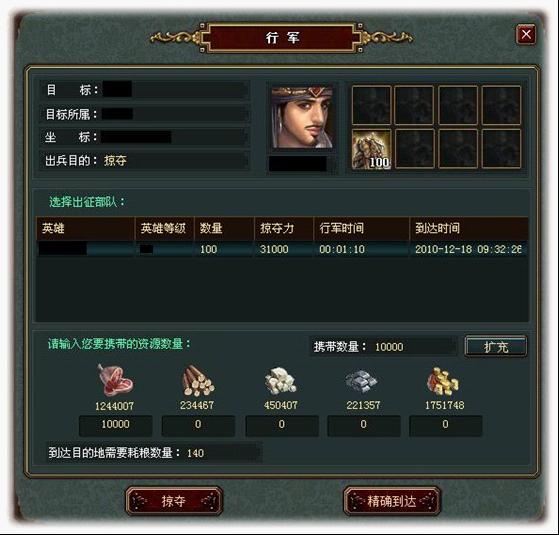Click the 掠夺力 column header
Image resolution: width=559 pixels, height=535 pixels.
277,228
